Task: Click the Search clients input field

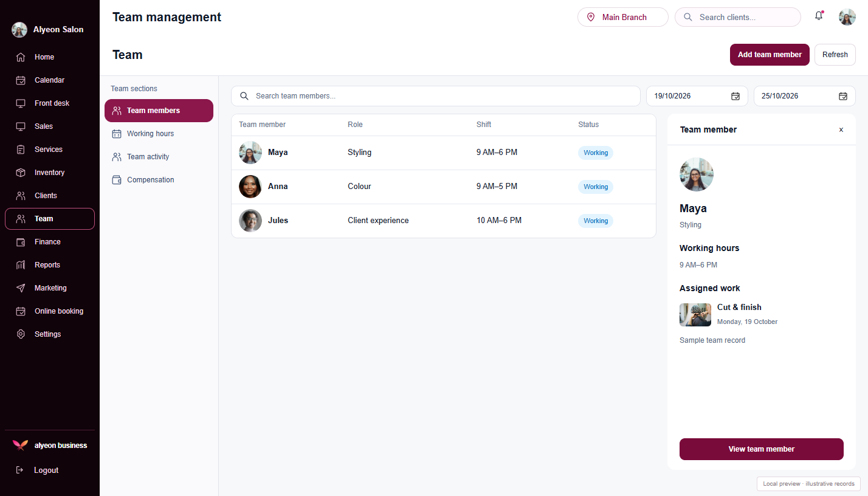Action: [x=738, y=17]
